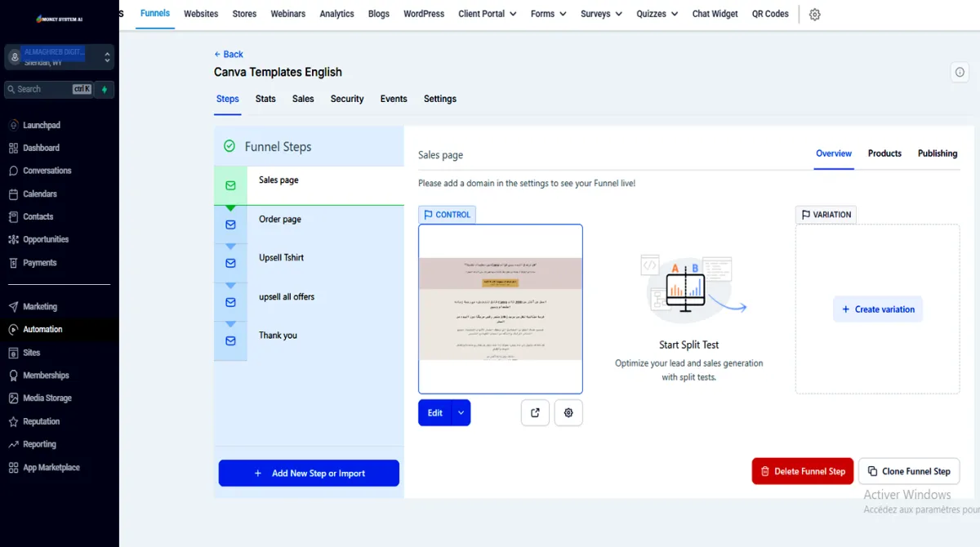Click the envelope icon for Upsell Tshirt
The width and height of the screenshot is (980, 547).
coord(230,263)
